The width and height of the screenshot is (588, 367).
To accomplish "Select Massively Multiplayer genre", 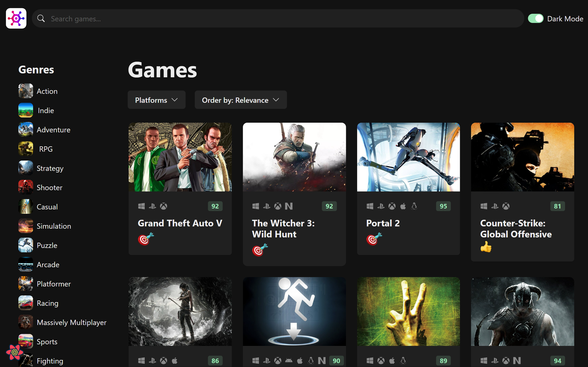I will click(x=72, y=323).
